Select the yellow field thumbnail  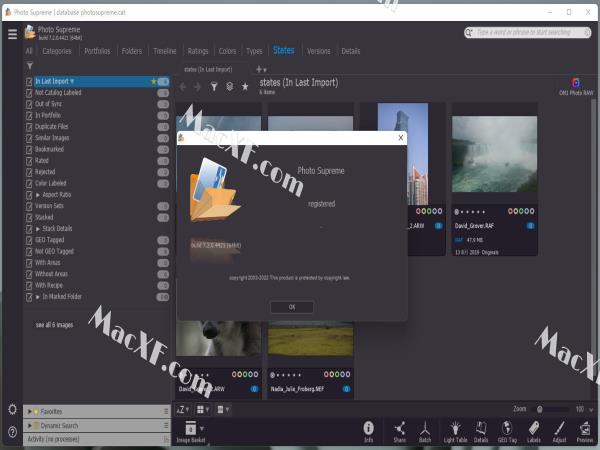click(x=310, y=338)
